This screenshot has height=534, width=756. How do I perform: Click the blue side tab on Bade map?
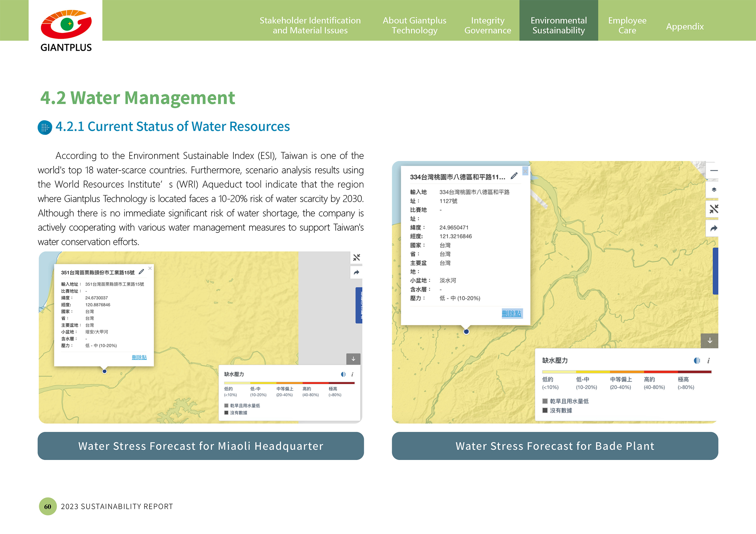[715, 271]
